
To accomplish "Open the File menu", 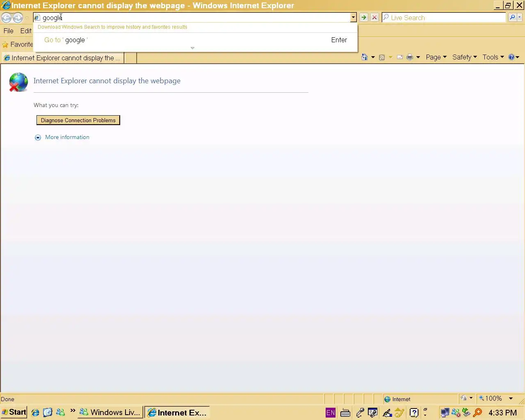I will pyautogui.click(x=8, y=31).
